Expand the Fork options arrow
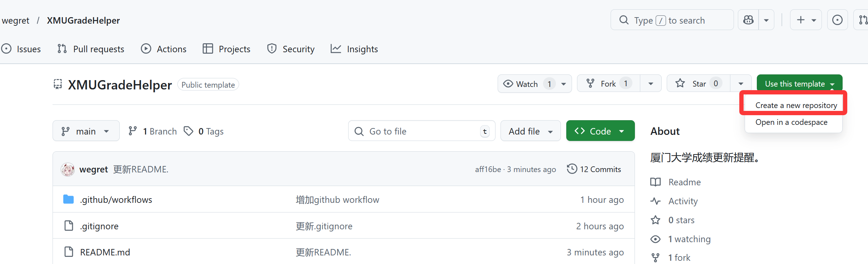The width and height of the screenshot is (868, 264). 651,84
